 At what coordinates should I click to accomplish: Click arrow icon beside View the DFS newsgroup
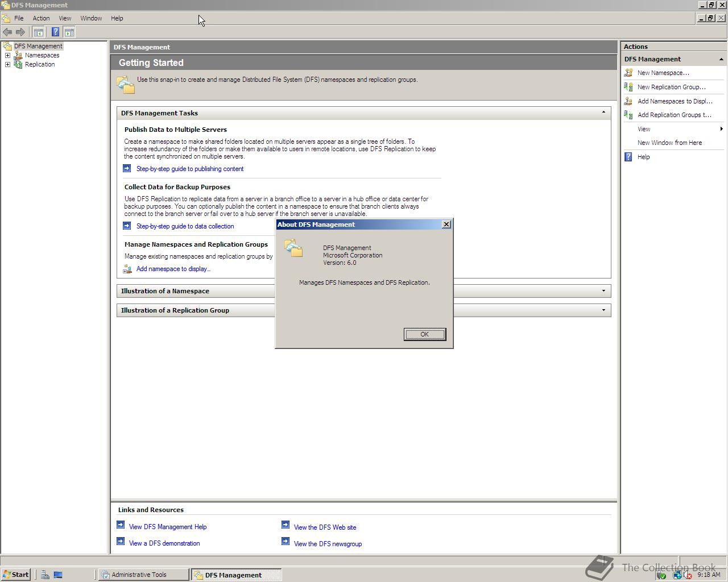coord(286,541)
